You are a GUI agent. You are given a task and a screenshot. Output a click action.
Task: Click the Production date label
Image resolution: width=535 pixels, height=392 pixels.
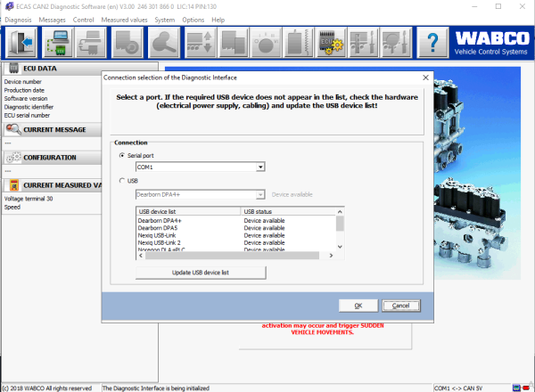24,90
